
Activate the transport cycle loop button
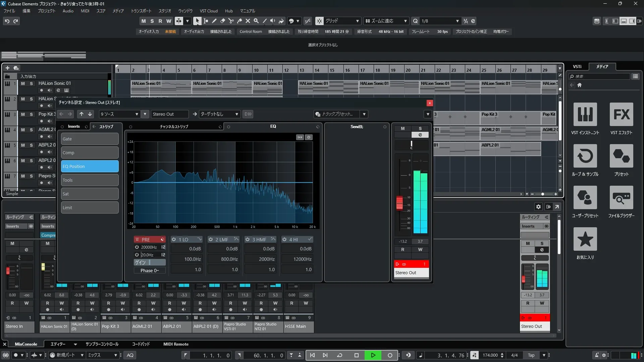pyautogui.click(x=339, y=355)
